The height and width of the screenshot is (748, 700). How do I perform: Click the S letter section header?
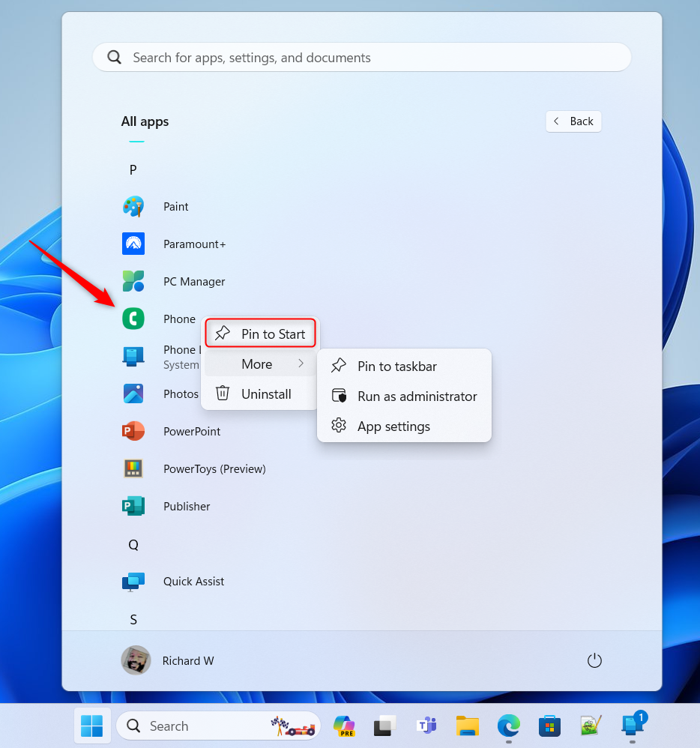tap(133, 620)
